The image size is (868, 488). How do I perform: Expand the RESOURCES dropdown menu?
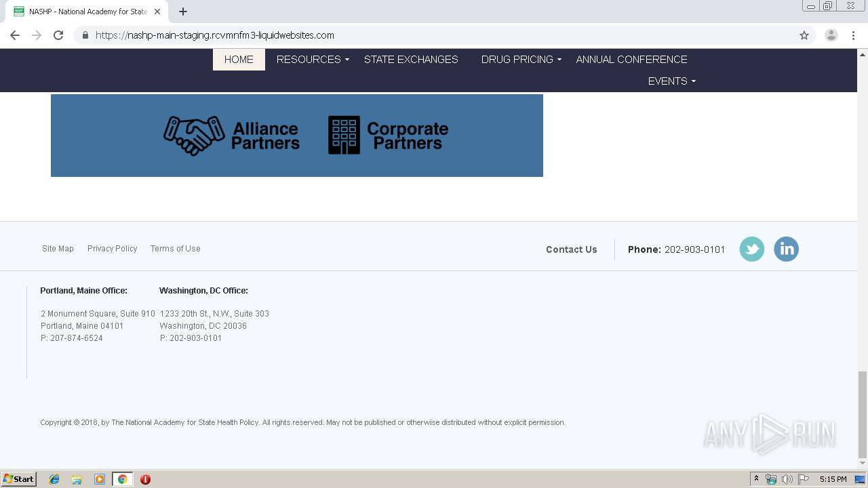(x=313, y=60)
